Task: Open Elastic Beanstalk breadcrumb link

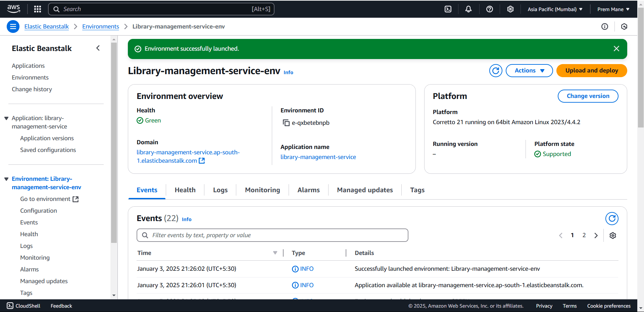Action: [47, 27]
